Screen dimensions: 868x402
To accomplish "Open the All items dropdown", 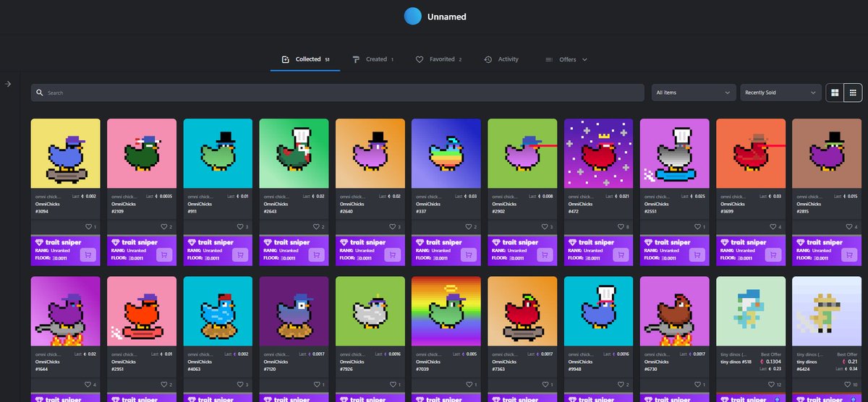I will (x=694, y=93).
